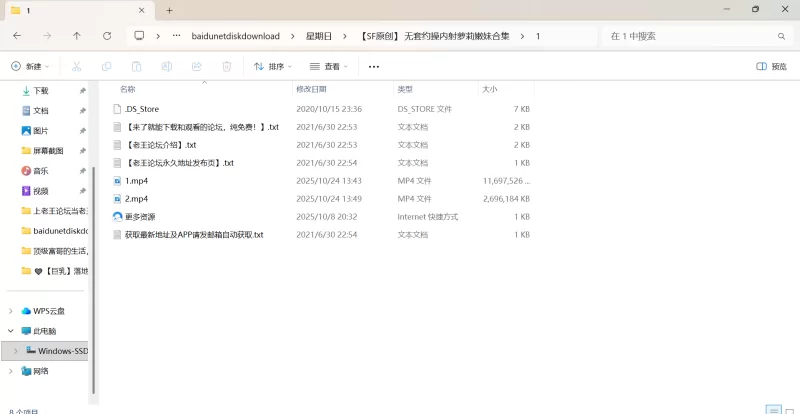Open a new tab with plus button
Viewport: 800px width, 414px height.
coord(169,10)
